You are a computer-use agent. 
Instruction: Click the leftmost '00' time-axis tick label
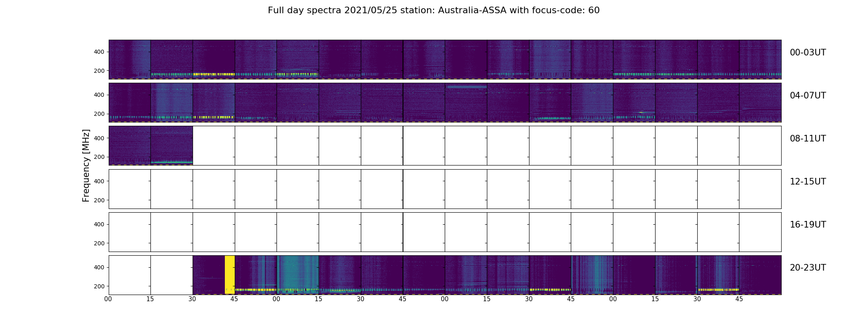[x=108, y=299]
